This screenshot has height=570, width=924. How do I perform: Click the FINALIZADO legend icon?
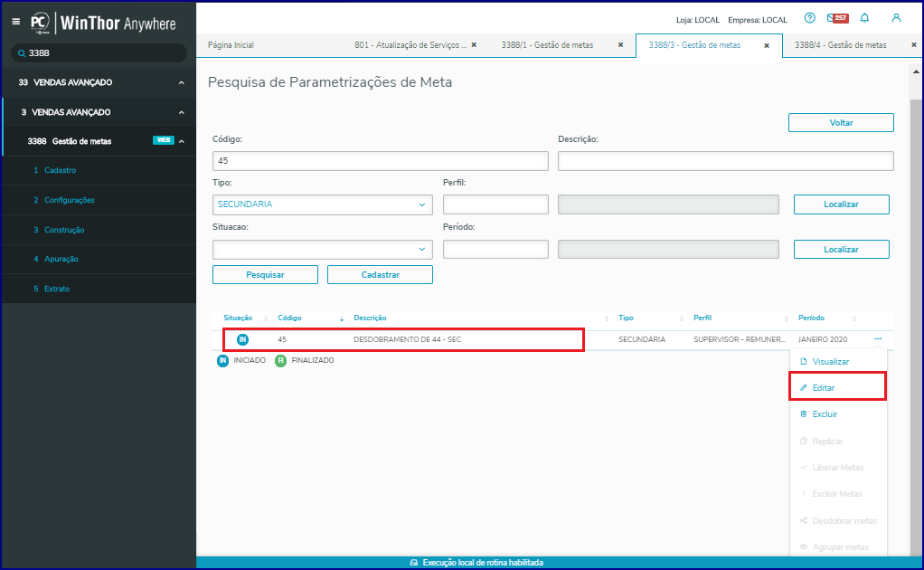(x=281, y=361)
